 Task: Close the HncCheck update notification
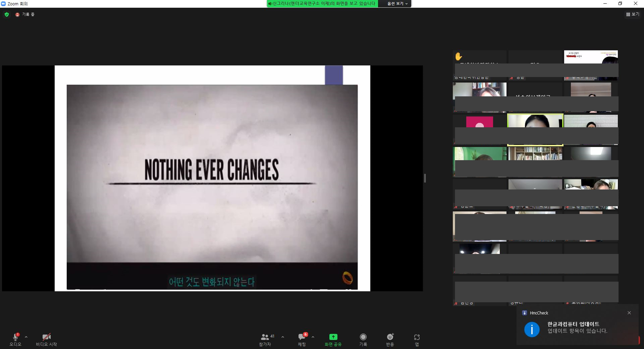point(629,313)
